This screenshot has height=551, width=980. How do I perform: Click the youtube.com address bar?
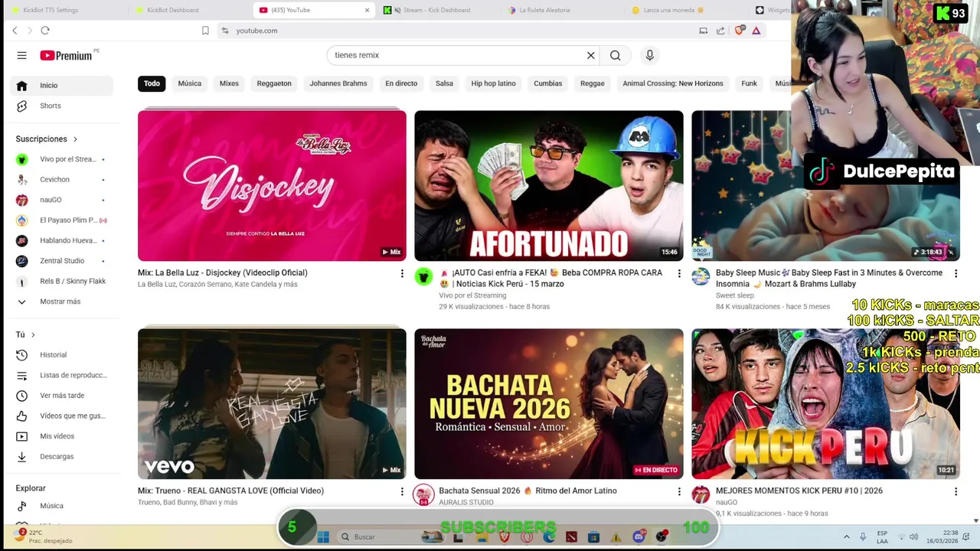pyautogui.click(x=459, y=31)
